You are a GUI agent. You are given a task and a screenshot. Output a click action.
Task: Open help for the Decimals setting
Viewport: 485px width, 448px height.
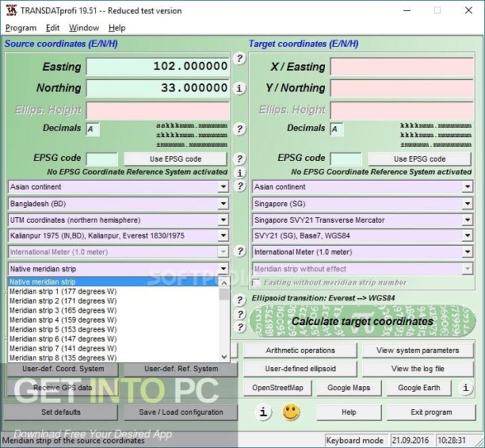239,129
